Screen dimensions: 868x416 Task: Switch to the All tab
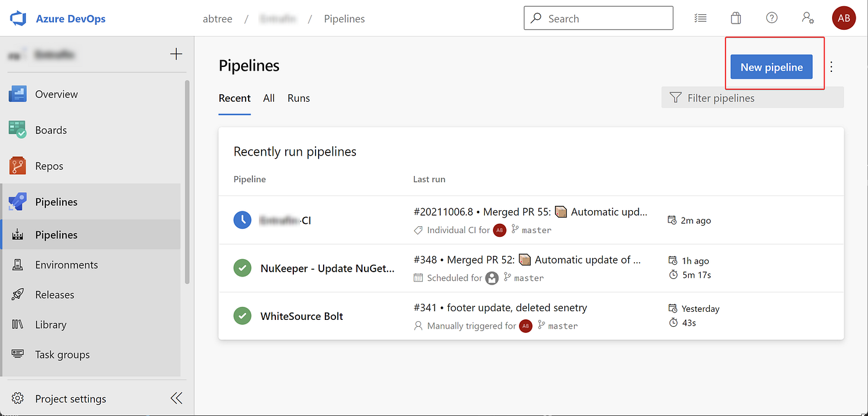point(268,98)
